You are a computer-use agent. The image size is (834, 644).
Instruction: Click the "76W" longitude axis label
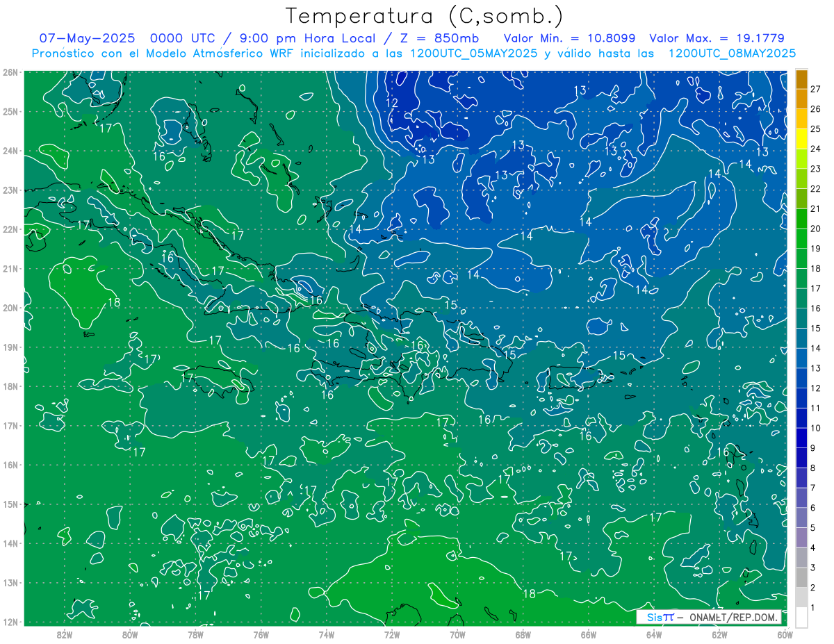click(261, 634)
